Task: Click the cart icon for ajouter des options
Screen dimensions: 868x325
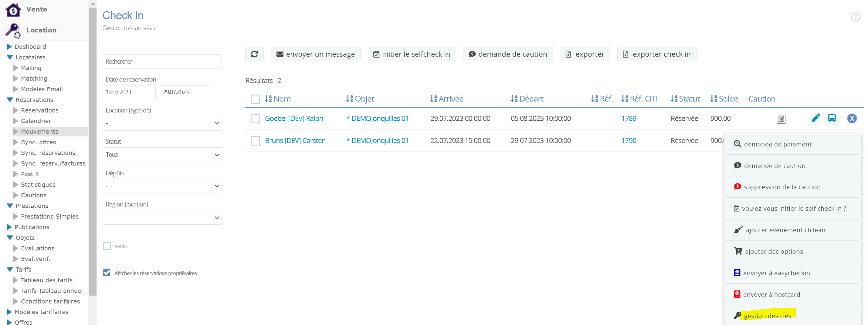Action: [x=738, y=251]
